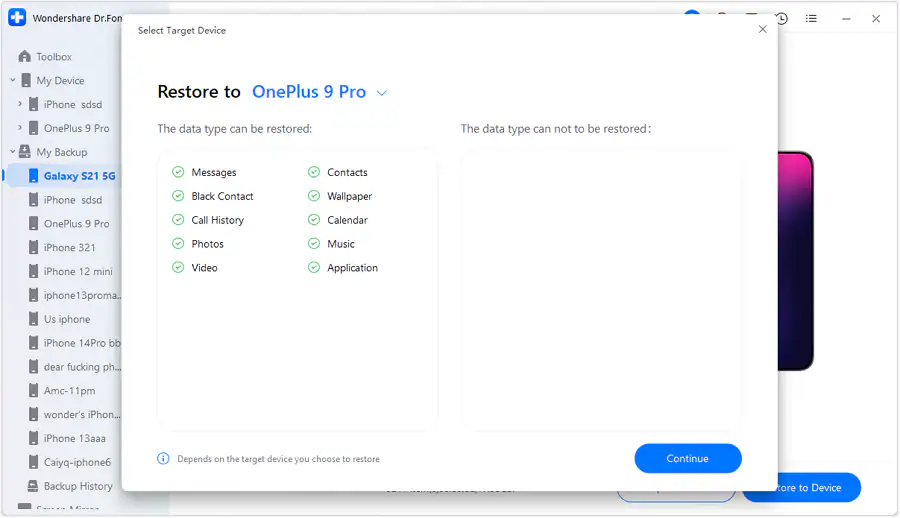Image resolution: width=900 pixels, height=518 pixels.
Task: Select the Amc-11pm backup entry
Action: point(69,391)
